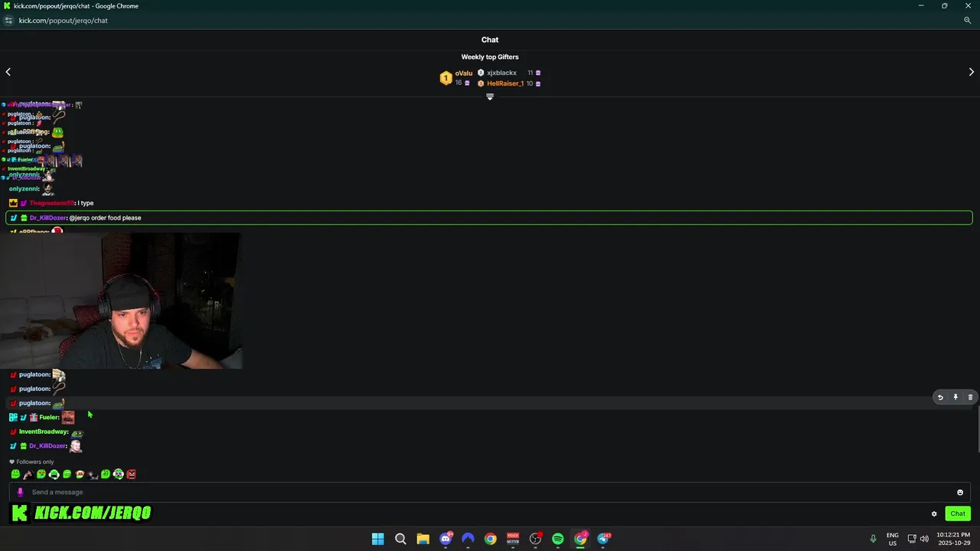This screenshot has height=551, width=980.
Task: Click the Fueler emote image in lower chat
Action: (68, 417)
